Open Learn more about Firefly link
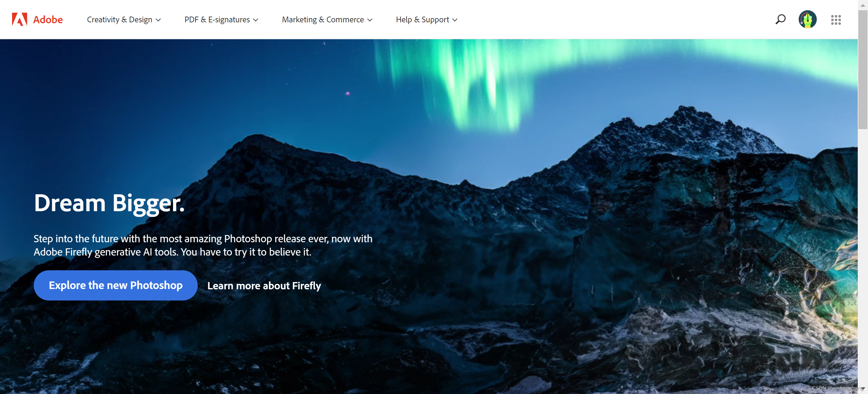The width and height of the screenshot is (868, 394). [x=264, y=285]
